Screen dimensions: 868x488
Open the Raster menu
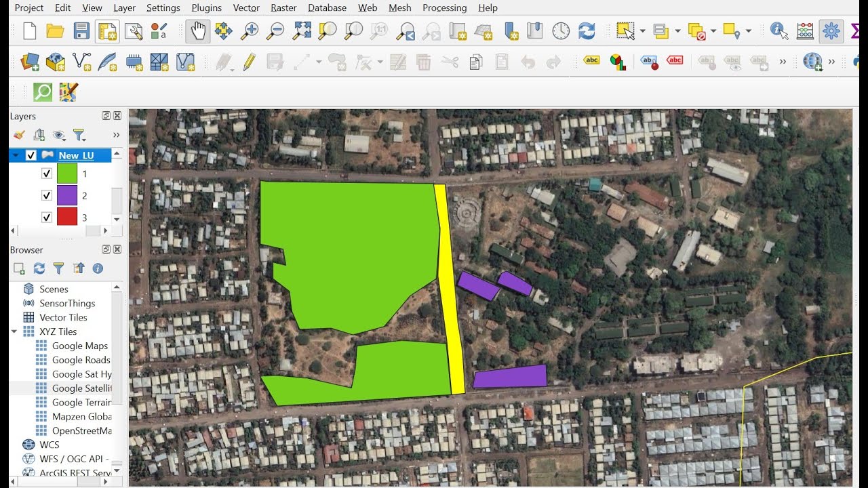coord(283,7)
